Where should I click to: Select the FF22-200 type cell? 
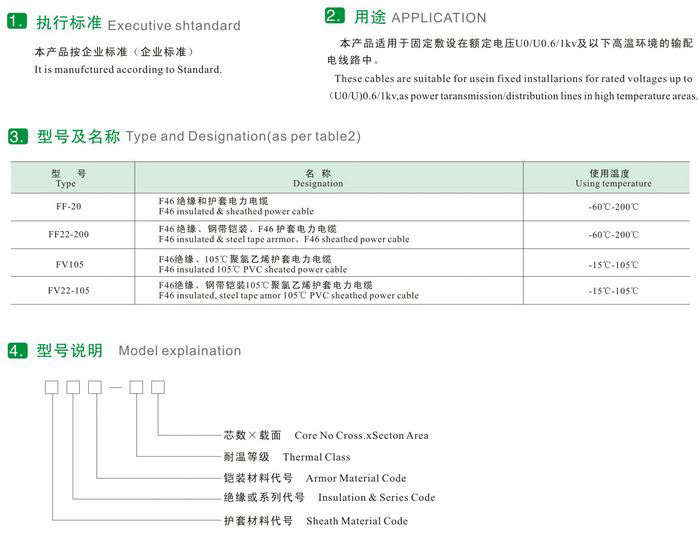[69, 235]
